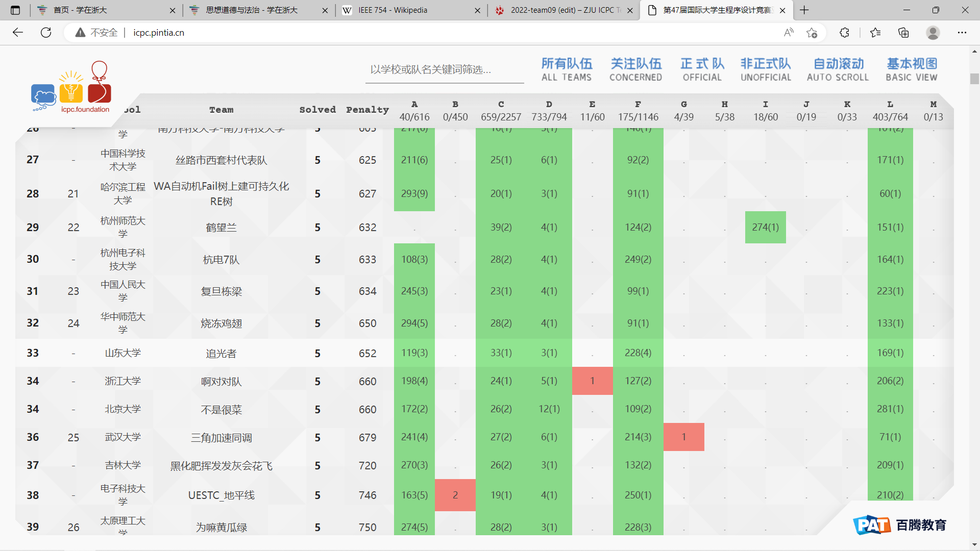Open browser Settings and more menu
Viewport: 980px width, 551px height.
pyautogui.click(x=962, y=33)
